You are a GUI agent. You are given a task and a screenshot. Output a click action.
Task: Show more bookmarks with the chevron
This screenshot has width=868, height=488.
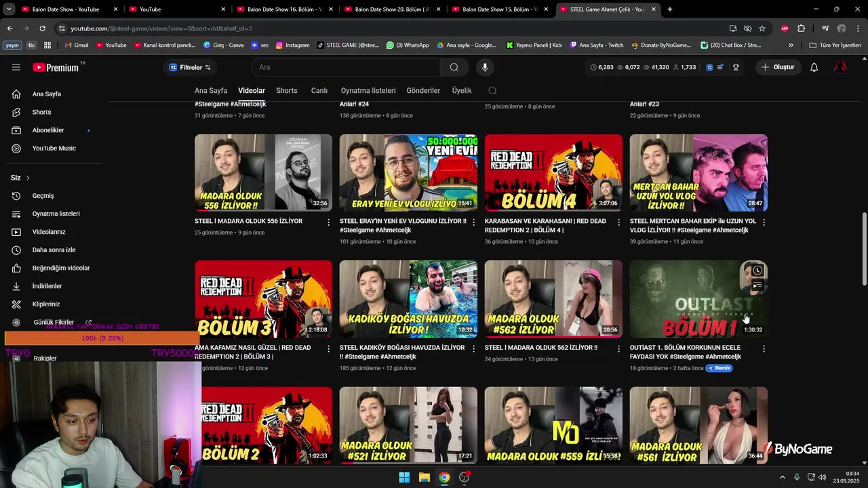791,45
